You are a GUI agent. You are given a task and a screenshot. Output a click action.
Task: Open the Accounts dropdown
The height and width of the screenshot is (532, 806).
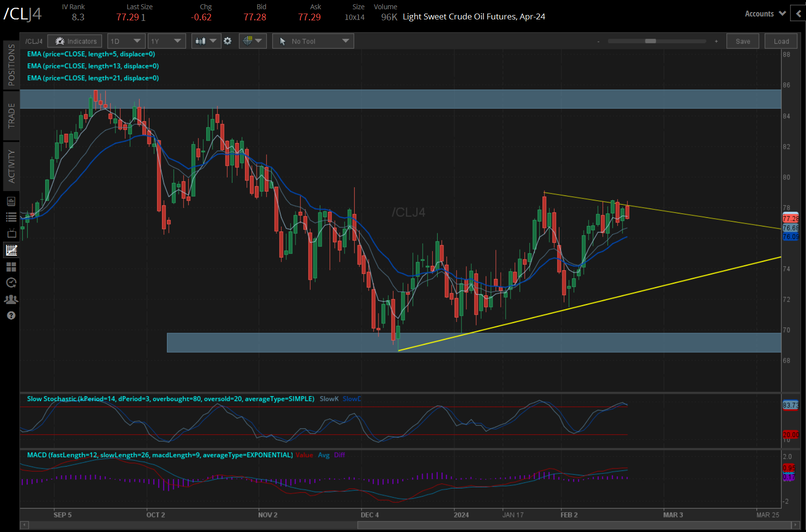click(765, 13)
